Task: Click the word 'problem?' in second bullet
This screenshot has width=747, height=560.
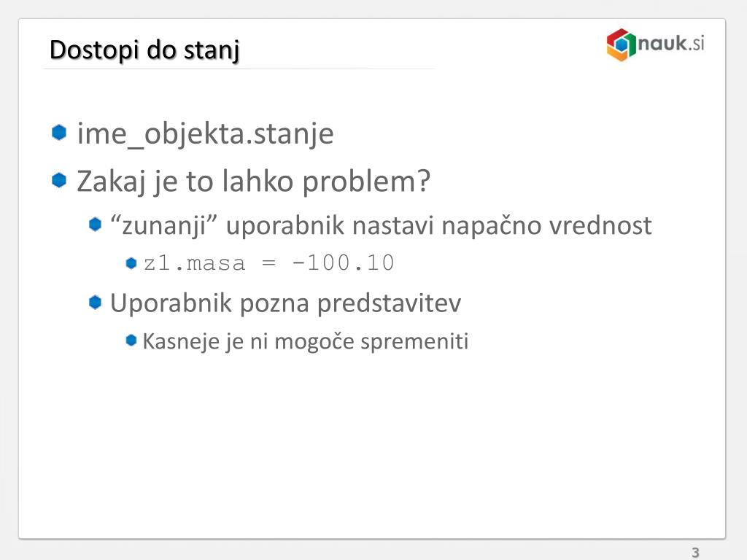Action: 366,182
